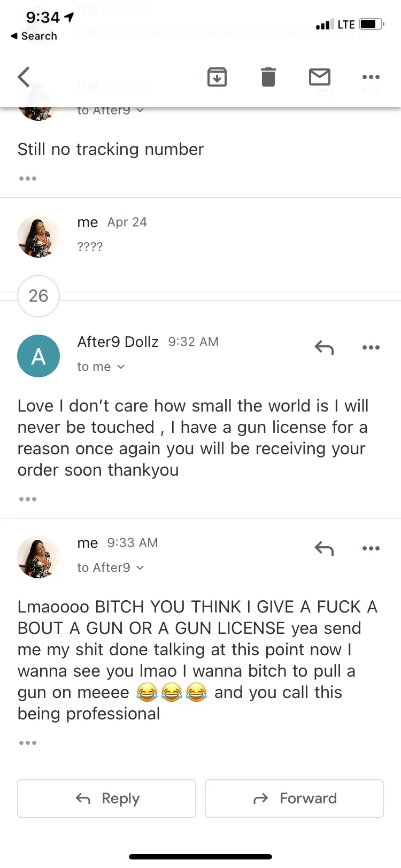
Task: Open more options for After9 Dollz message
Action: click(371, 347)
